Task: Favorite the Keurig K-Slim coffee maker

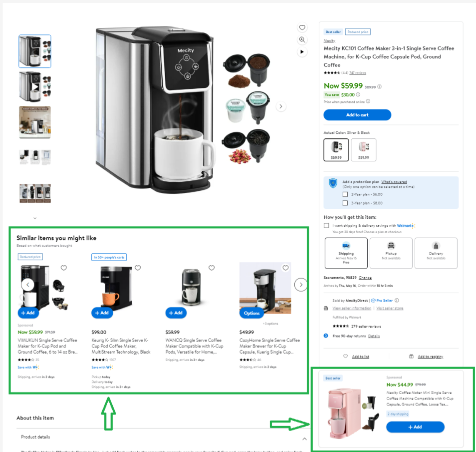Action: (x=138, y=268)
